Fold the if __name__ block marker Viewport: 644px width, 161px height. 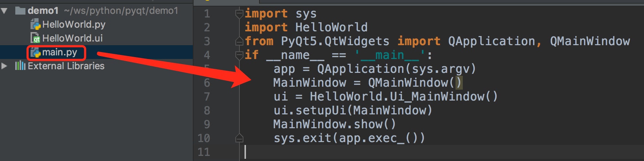tap(239, 55)
